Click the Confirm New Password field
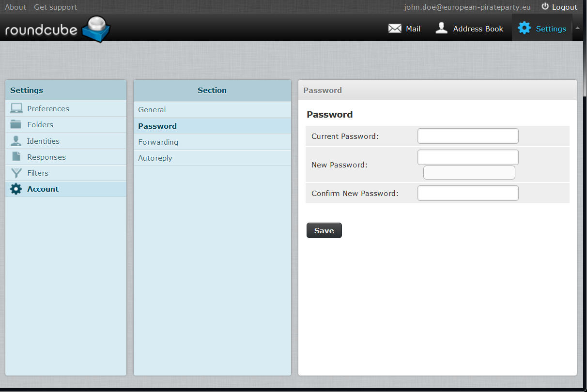Viewport: 587px width, 392px height. tap(468, 193)
